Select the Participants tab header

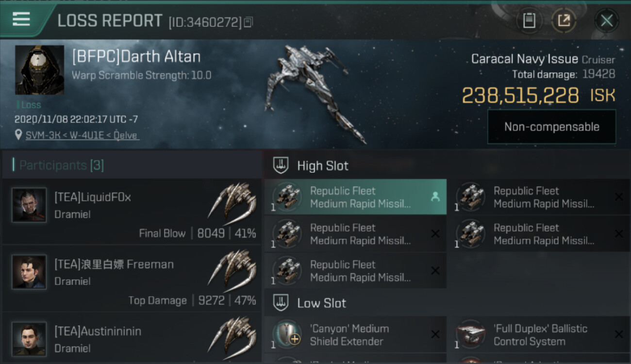[x=61, y=165]
